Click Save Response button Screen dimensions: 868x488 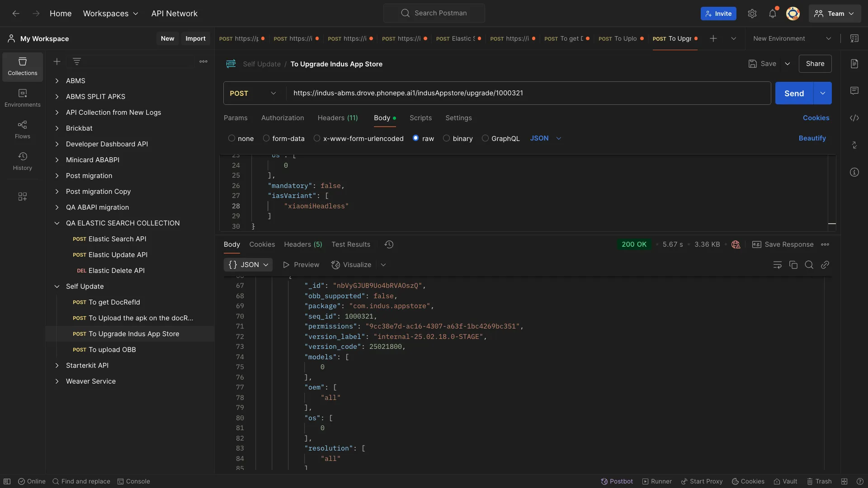(x=783, y=244)
